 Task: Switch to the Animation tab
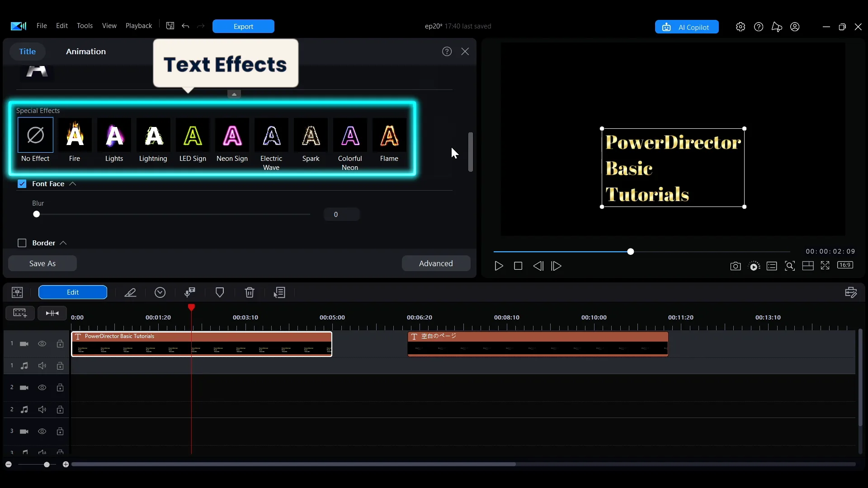click(86, 52)
